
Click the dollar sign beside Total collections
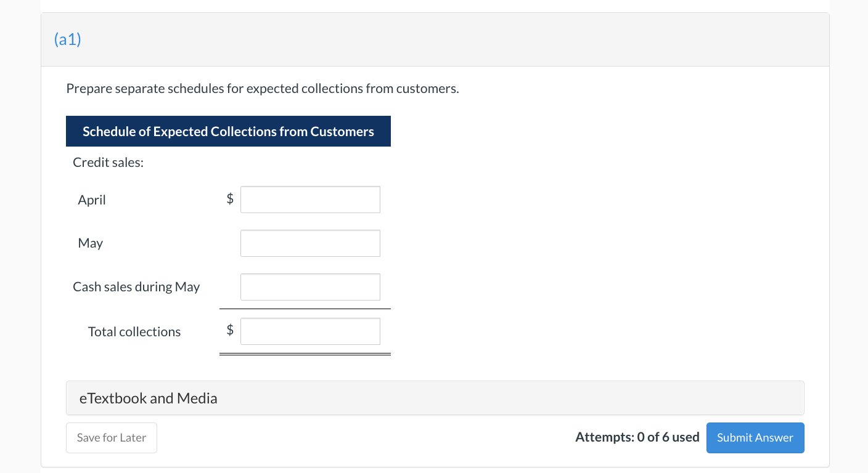[x=230, y=330]
